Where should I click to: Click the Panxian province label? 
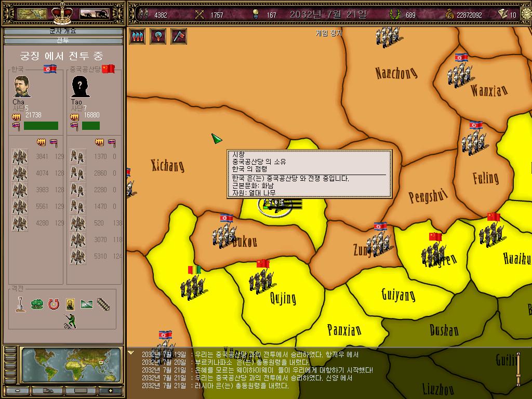[x=344, y=329]
